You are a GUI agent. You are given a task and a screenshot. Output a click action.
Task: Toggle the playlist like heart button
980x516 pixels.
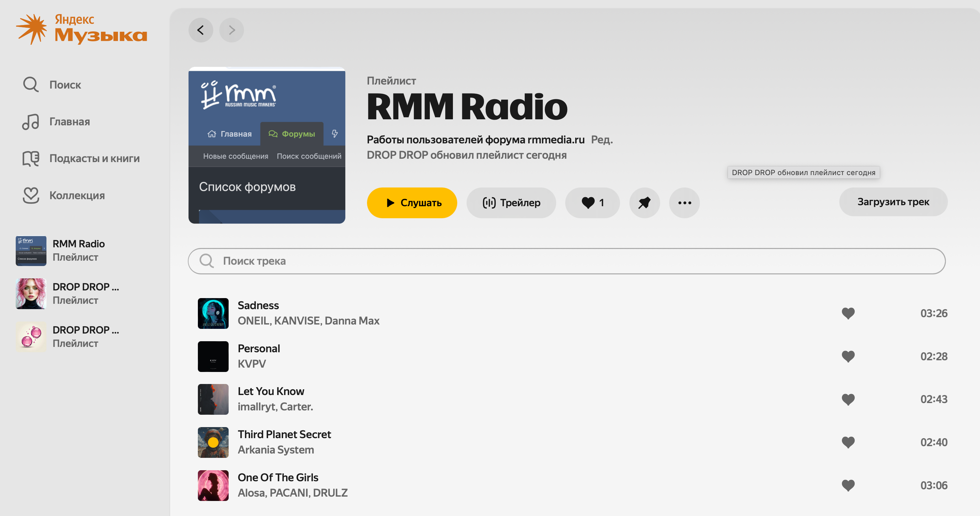coord(592,203)
